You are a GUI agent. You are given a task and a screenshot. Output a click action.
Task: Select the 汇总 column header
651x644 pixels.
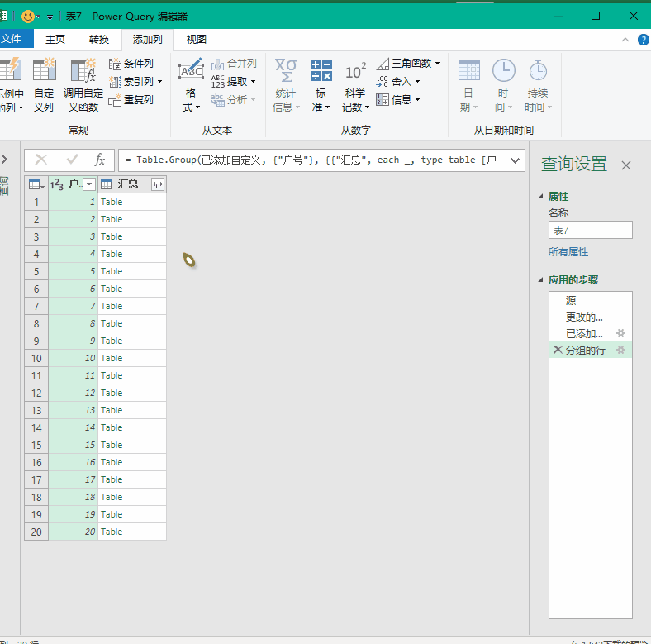[127, 184]
